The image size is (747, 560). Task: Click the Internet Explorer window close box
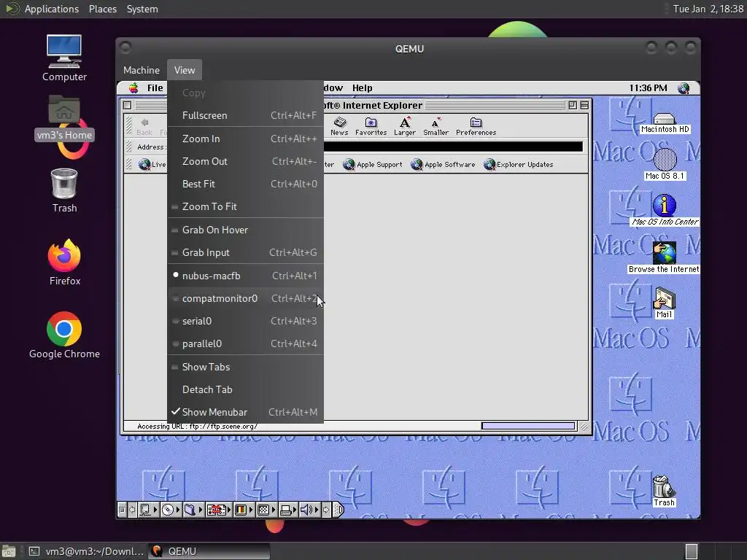[x=127, y=105]
